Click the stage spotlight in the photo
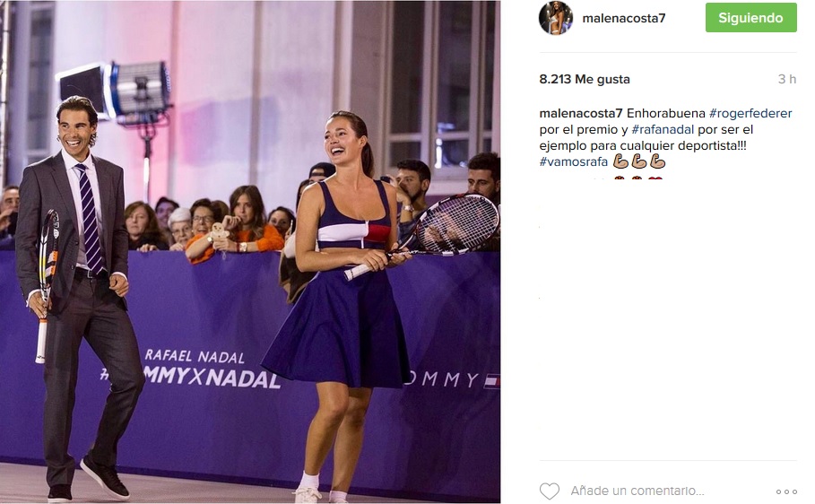 point(116,92)
